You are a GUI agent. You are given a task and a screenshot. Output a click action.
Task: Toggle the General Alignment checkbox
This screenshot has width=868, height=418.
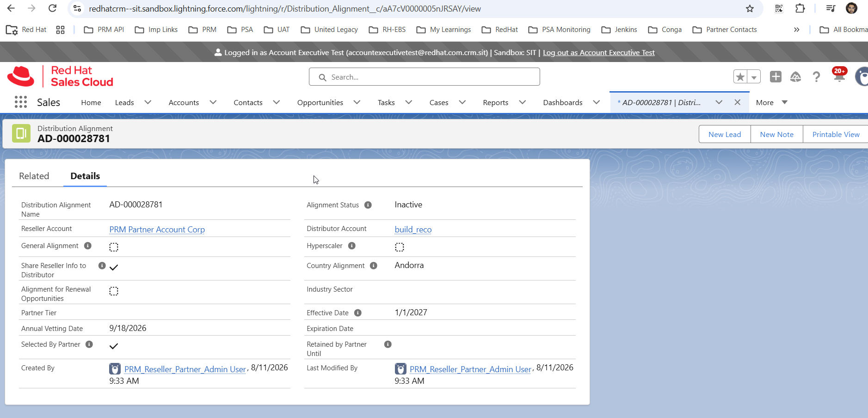[114, 247]
